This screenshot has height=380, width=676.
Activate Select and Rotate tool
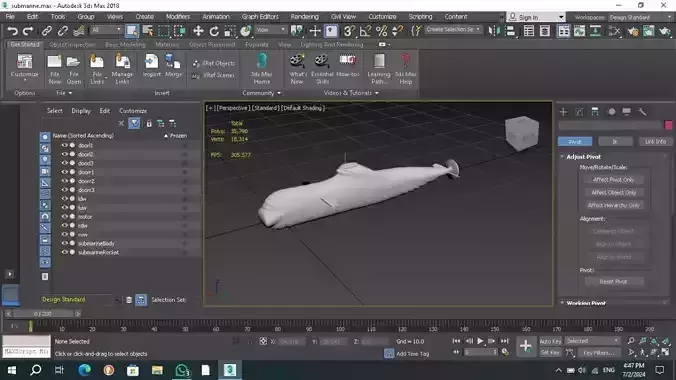pos(214,31)
